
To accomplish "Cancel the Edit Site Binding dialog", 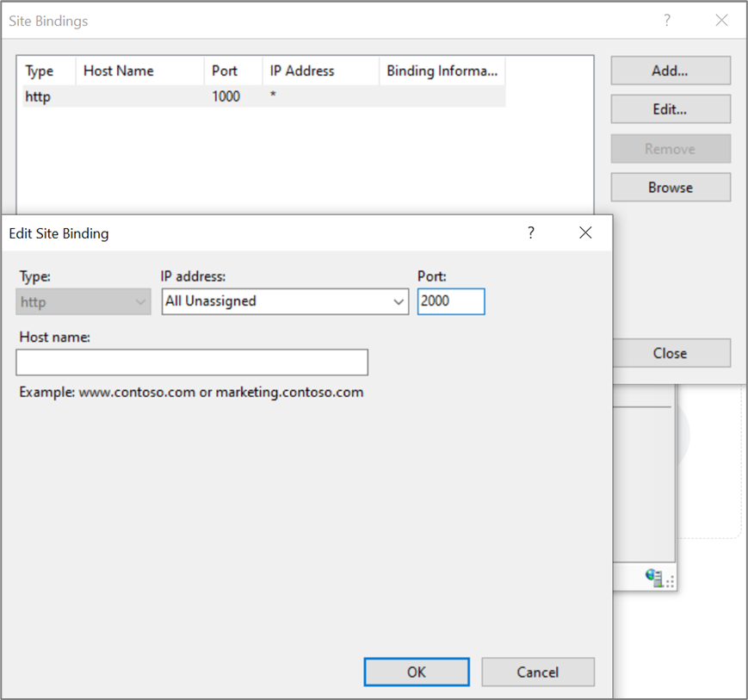I will pos(538,672).
